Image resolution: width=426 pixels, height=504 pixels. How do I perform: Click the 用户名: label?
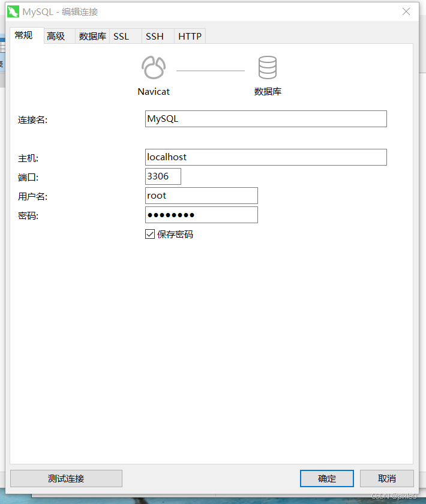click(33, 196)
